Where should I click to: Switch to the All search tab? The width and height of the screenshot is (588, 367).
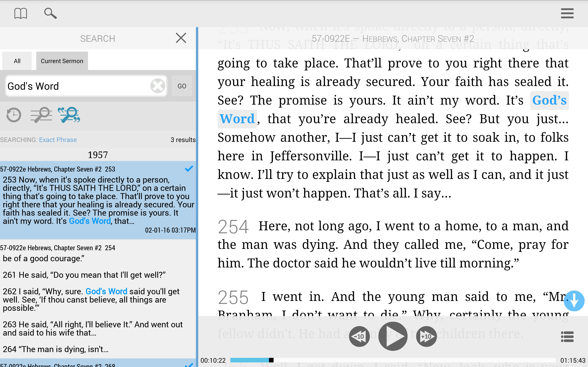point(17,61)
